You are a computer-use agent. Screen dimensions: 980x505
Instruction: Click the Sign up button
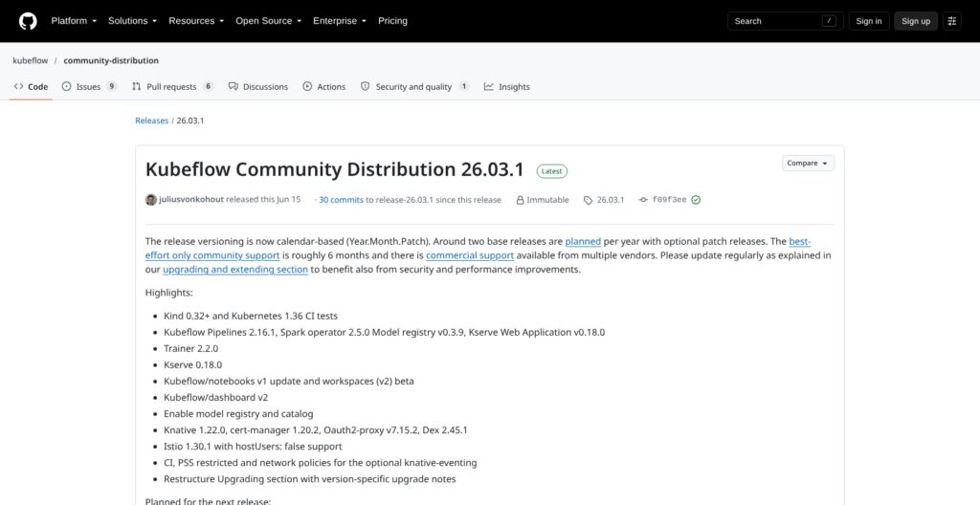pos(916,21)
